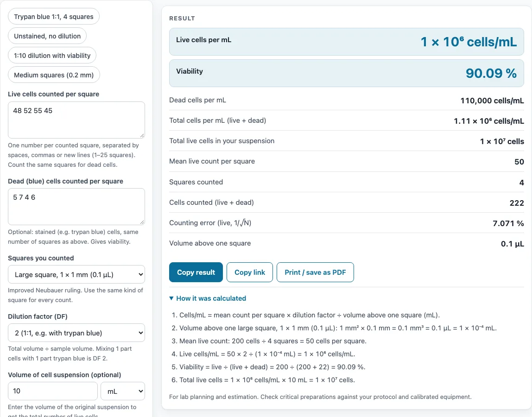Choose the 1:10 dilution with viability preset
This screenshot has width=532, height=417.
click(52, 55)
